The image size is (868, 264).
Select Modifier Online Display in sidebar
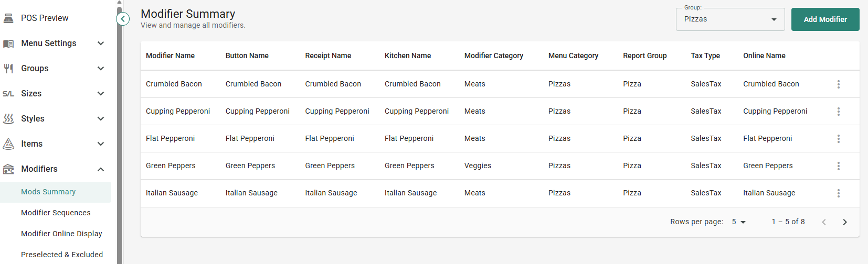tap(61, 234)
